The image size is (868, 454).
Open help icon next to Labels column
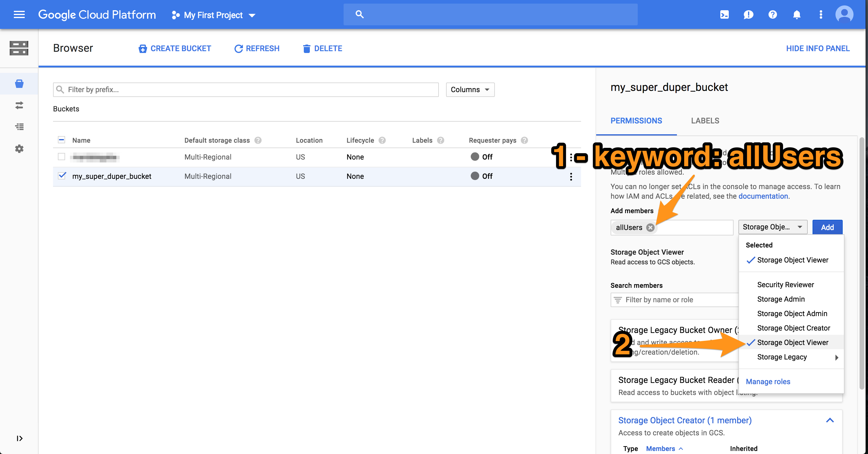click(x=440, y=140)
